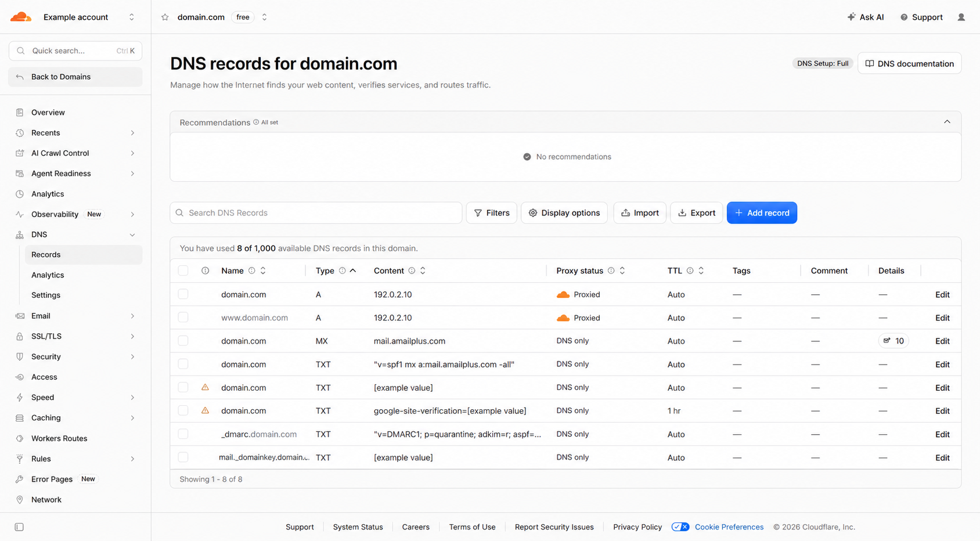Screen dimensions: 980x541
Task: Open DNS documentation link
Action: coord(909,64)
